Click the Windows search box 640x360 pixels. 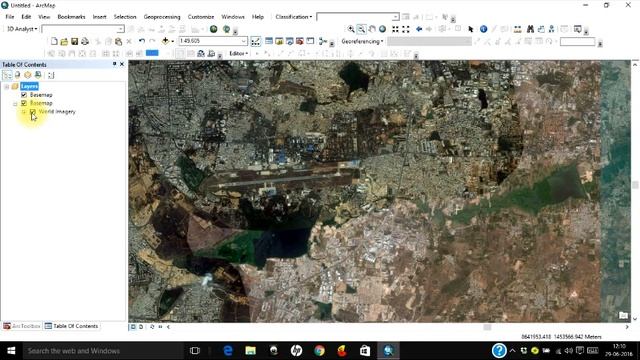coord(102,351)
